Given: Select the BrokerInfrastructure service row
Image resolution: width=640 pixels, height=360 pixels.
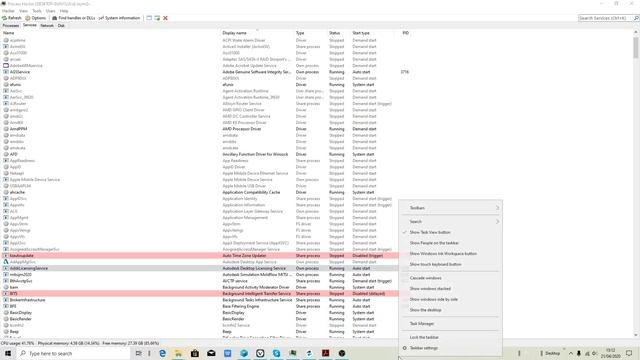Looking at the screenshot, I should coord(200,300).
